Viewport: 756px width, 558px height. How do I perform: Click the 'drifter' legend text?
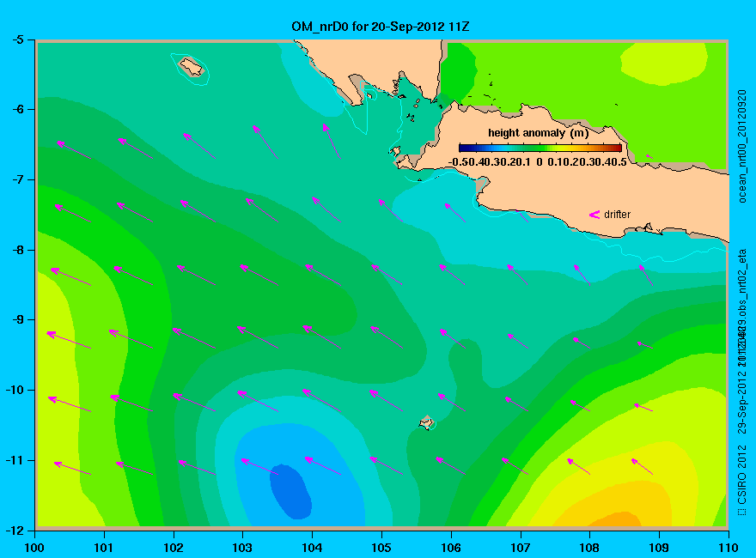[617, 215]
